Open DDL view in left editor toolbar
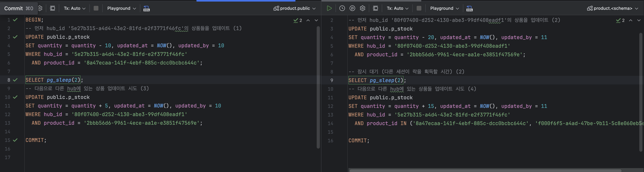644x172 pixels. coord(147,8)
